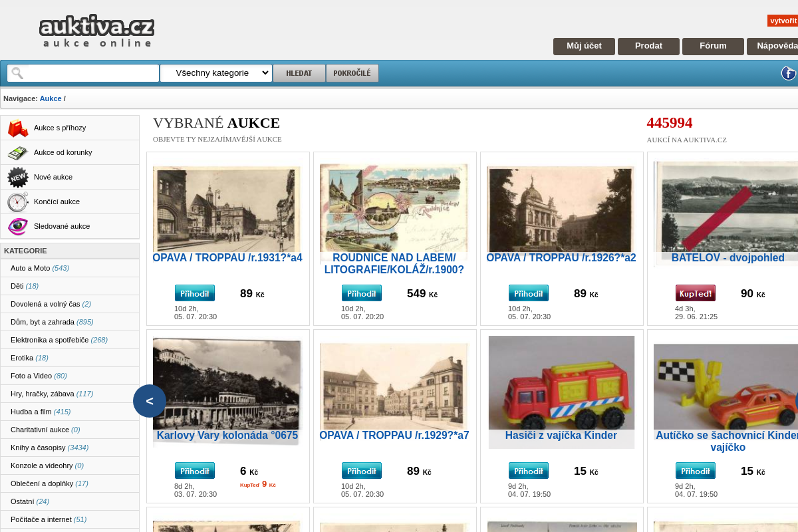
Task: Go to Fórum
Action: point(713,46)
